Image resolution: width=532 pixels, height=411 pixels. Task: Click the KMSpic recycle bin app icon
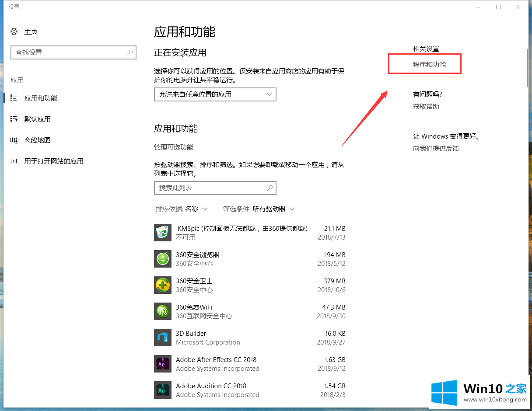(163, 233)
